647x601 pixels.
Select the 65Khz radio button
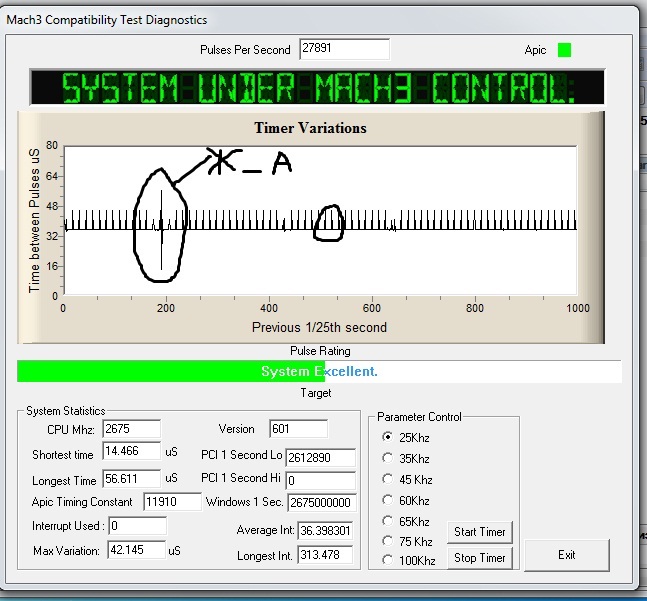pos(387,521)
